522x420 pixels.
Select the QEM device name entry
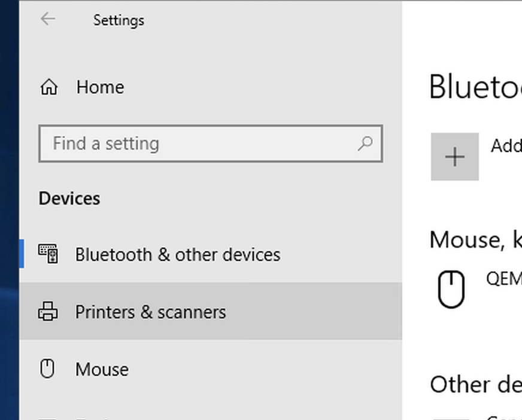tap(504, 279)
